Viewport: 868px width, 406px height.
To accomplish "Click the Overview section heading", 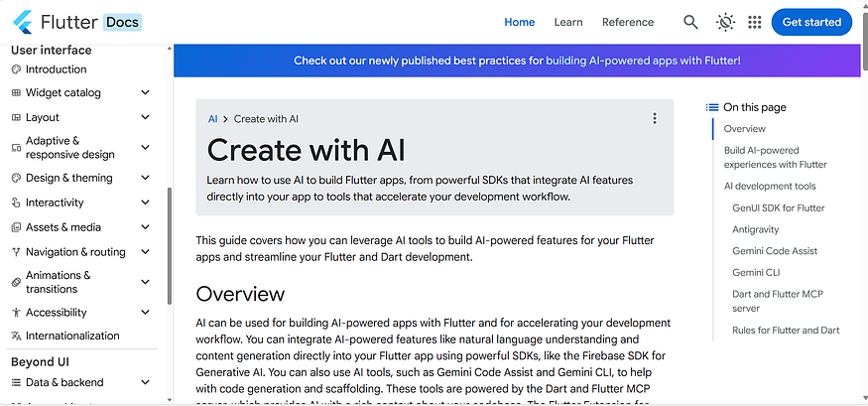I will (x=240, y=294).
